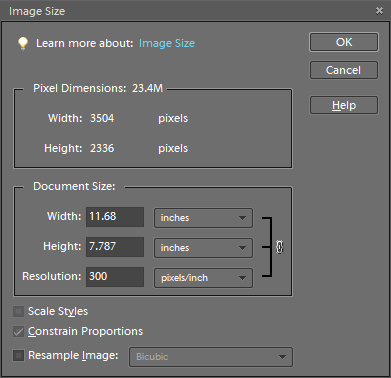Click the Pixel Dimensions 23.4M label
Screen dimensions: 391x378
[x=98, y=88]
